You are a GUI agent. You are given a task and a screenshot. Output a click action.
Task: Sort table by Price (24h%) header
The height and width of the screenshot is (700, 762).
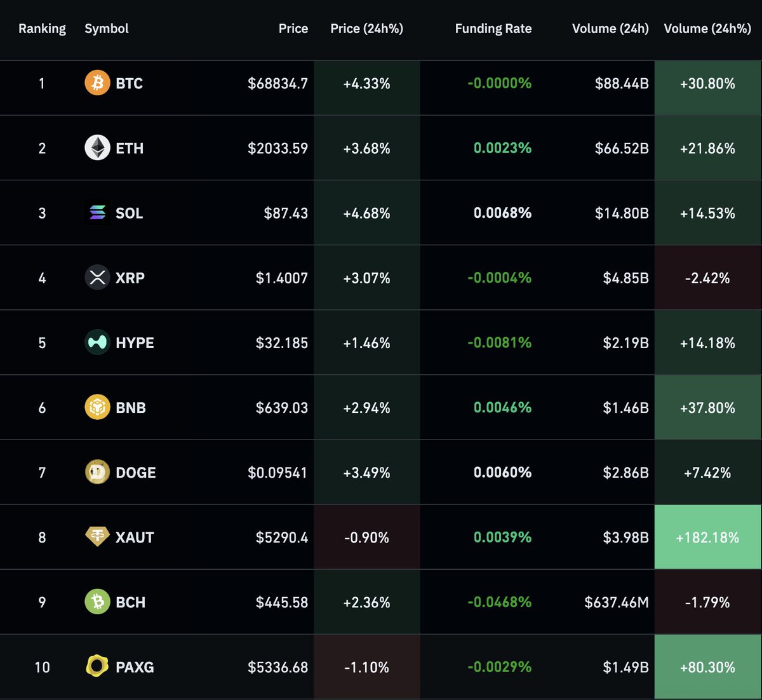coord(366,29)
